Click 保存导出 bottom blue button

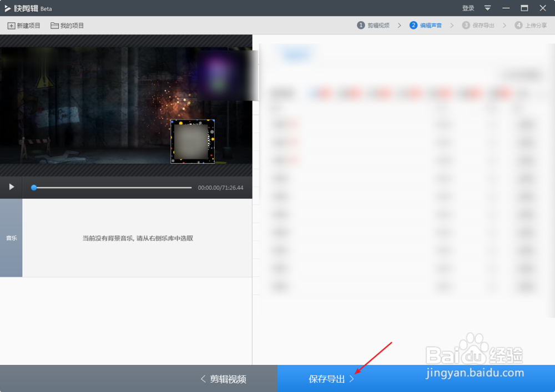click(416, 379)
